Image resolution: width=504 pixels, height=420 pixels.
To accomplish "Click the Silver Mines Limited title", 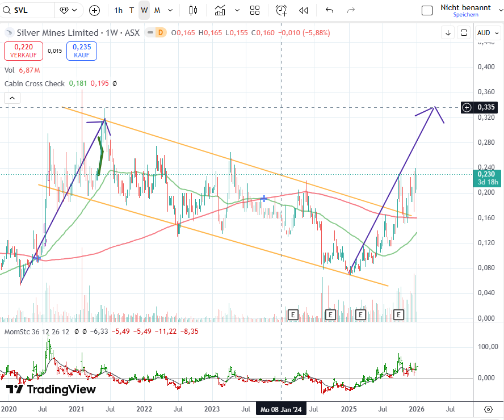I will coord(57,33).
